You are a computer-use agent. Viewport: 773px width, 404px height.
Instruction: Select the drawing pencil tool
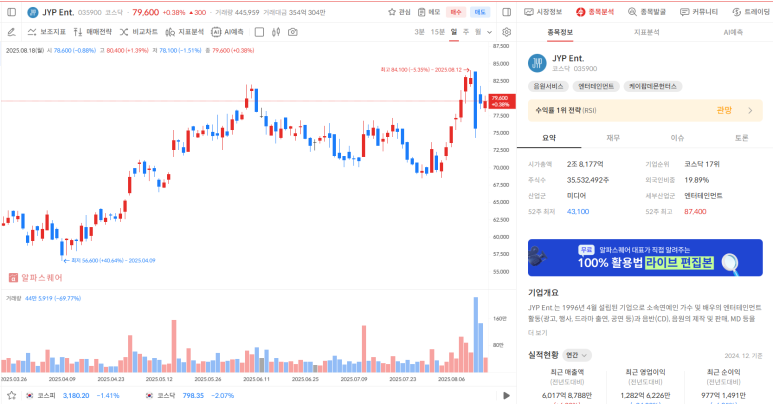click(11, 32)
